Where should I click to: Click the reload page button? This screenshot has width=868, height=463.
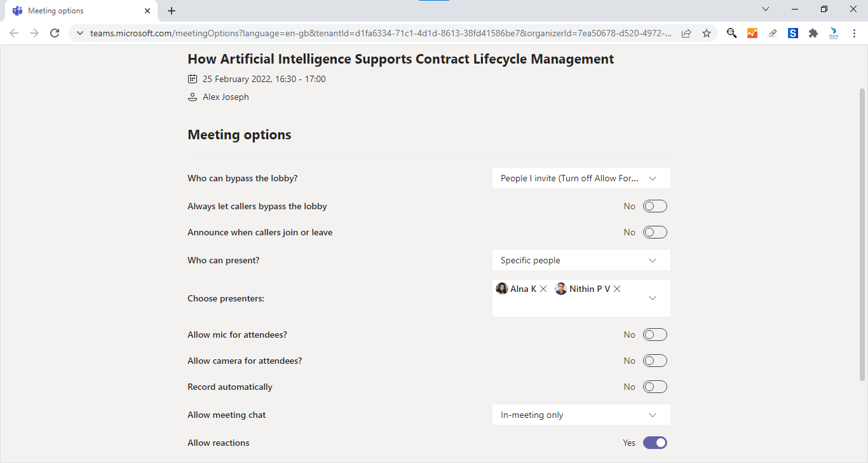point(55,33)
